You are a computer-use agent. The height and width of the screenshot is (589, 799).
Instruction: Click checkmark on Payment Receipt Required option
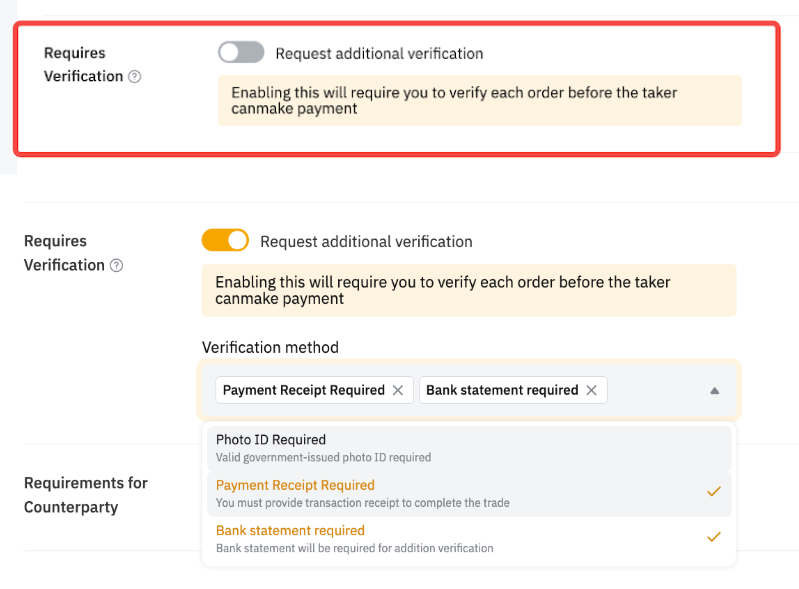point(713,491)
